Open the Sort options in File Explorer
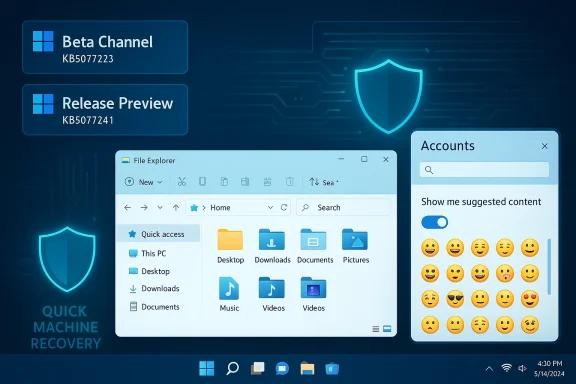 click(x=323, y=182)
